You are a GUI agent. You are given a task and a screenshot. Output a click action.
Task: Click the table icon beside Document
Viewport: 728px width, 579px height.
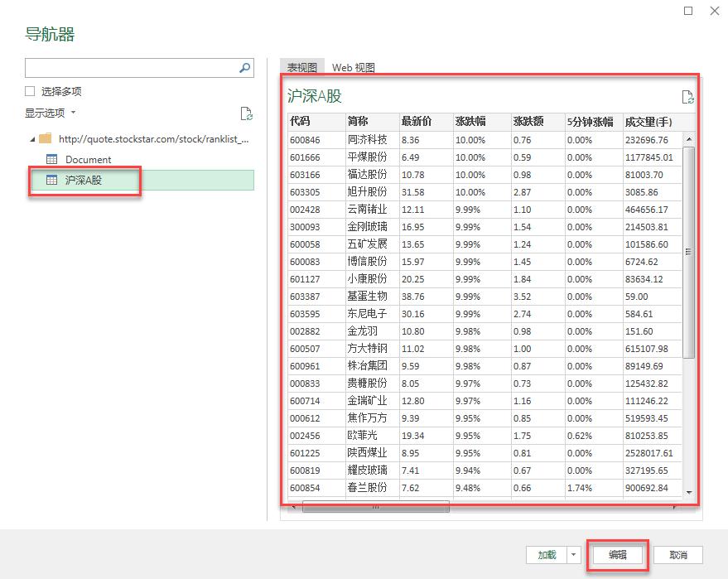click(x=53, y=159)
